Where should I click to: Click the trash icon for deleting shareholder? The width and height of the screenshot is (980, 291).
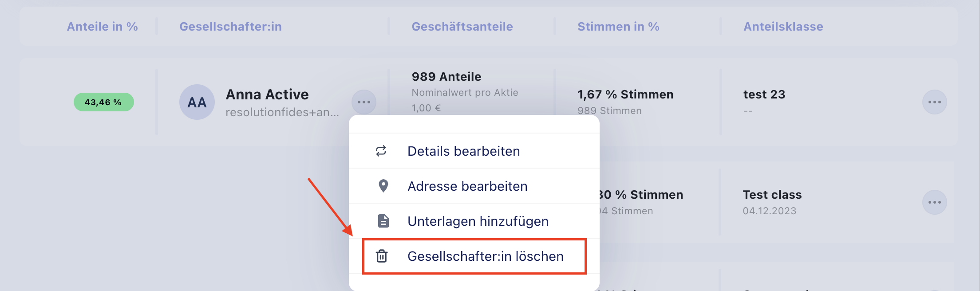tap(382, 256)
